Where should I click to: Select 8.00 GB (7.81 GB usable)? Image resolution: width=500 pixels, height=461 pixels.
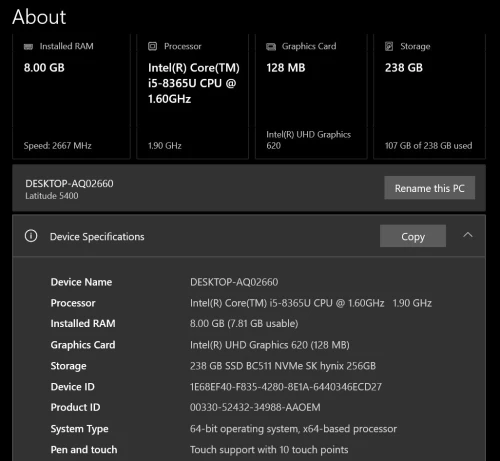pos(244,323)
